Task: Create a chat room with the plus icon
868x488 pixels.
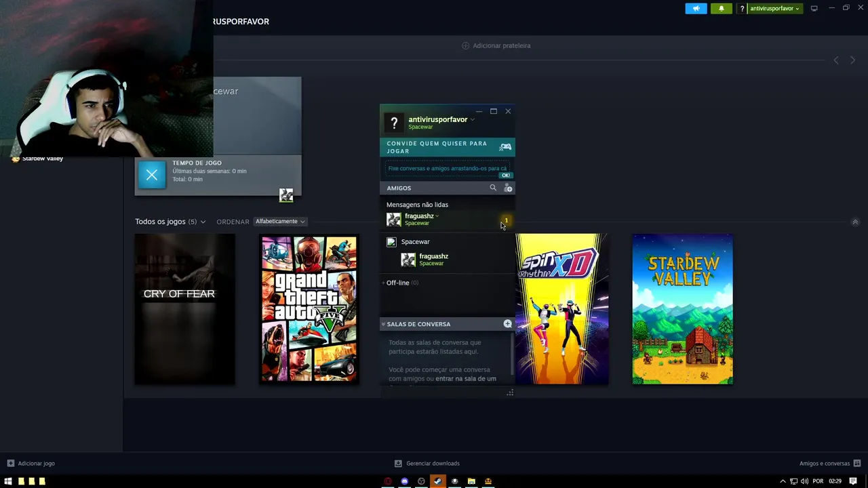Action: point(507,324)
